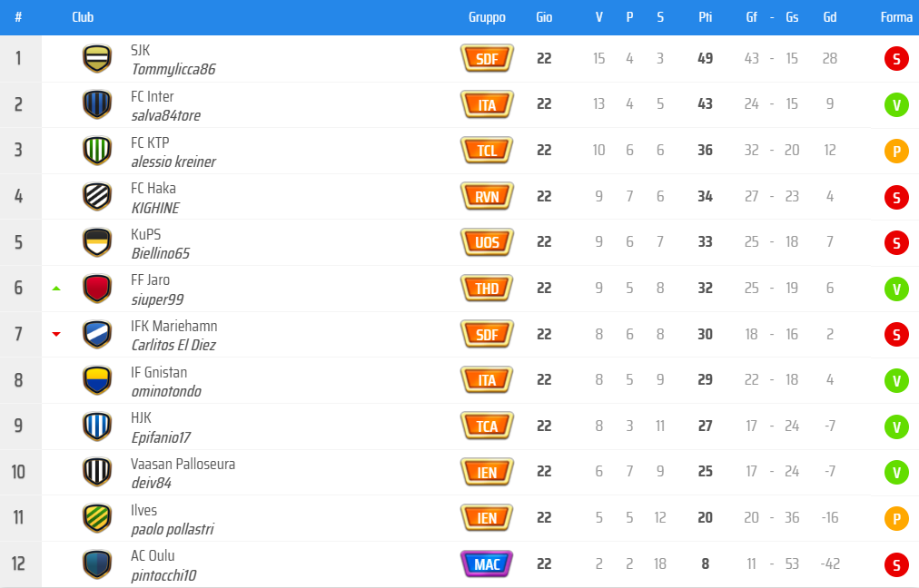Click the green V form badge for HJK
Image resolution: width=919 pixels, height=588 pixels.
click(896, 427)
